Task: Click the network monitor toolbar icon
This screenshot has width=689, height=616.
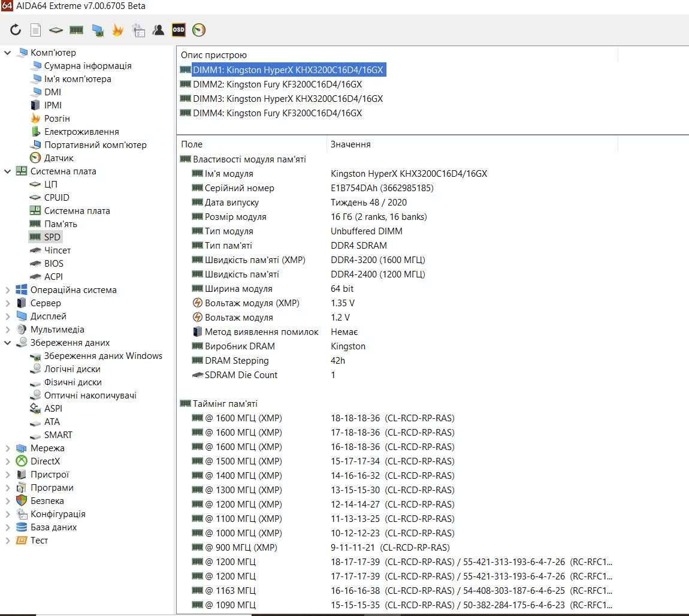Action: pyautogui.click(x=98, y=30)
